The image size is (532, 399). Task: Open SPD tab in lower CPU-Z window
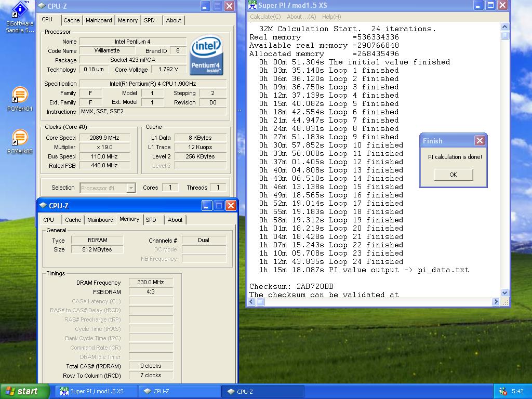(x=151, y=220)
